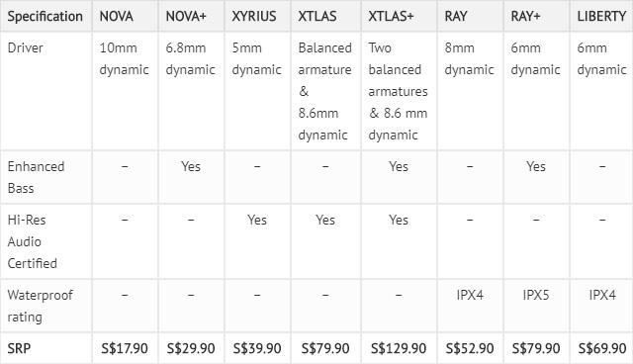The image size is (633, 364).
Task: Select the S$129.90 price cell
Action: pos(399,348)
